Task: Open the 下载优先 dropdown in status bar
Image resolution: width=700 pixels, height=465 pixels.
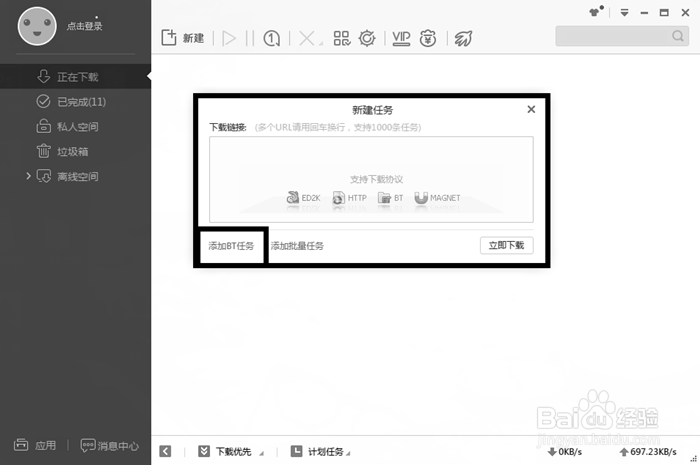Action: point(230,451)
